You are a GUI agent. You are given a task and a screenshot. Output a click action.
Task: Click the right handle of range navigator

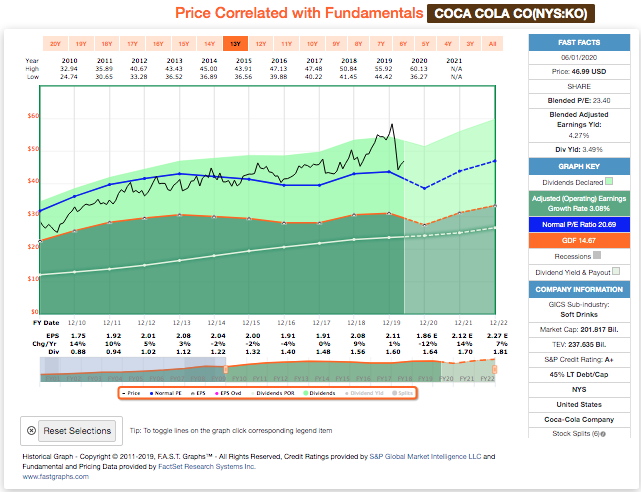point(494,369)
